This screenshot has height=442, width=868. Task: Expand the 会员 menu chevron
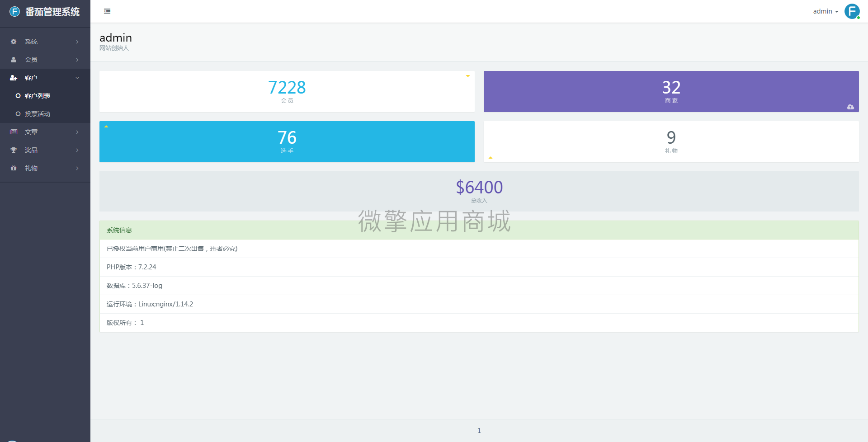tap(77, 60)
